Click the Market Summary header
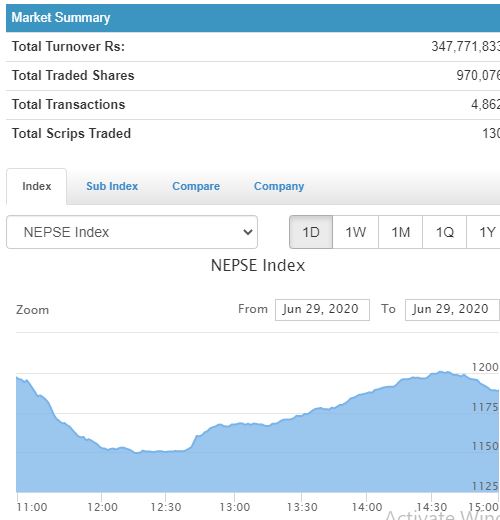500x520 pixels. pyautogui.click(x=253, y=18)
